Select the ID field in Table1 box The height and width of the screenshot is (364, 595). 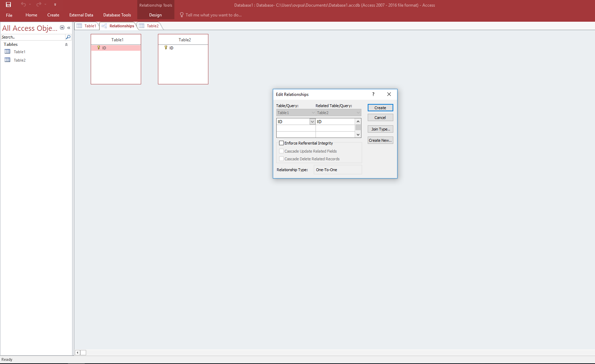click(x=116, y=48)
